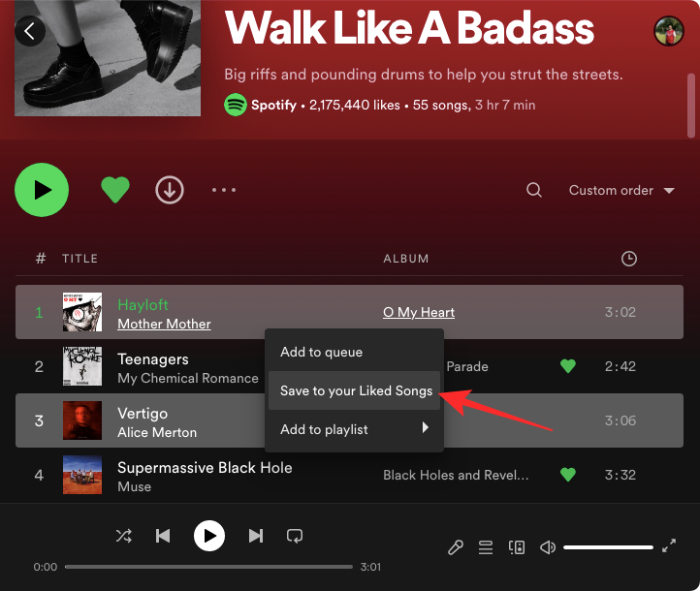Skip to the next track
Viewport: 700px width, 591px height.
click(255, 536)
